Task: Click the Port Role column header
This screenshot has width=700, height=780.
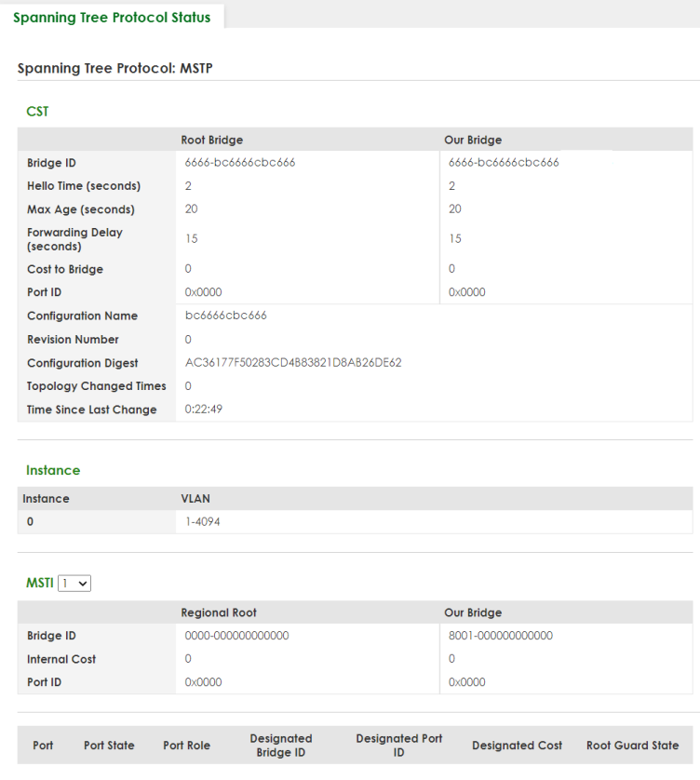Action: (186, 746)
